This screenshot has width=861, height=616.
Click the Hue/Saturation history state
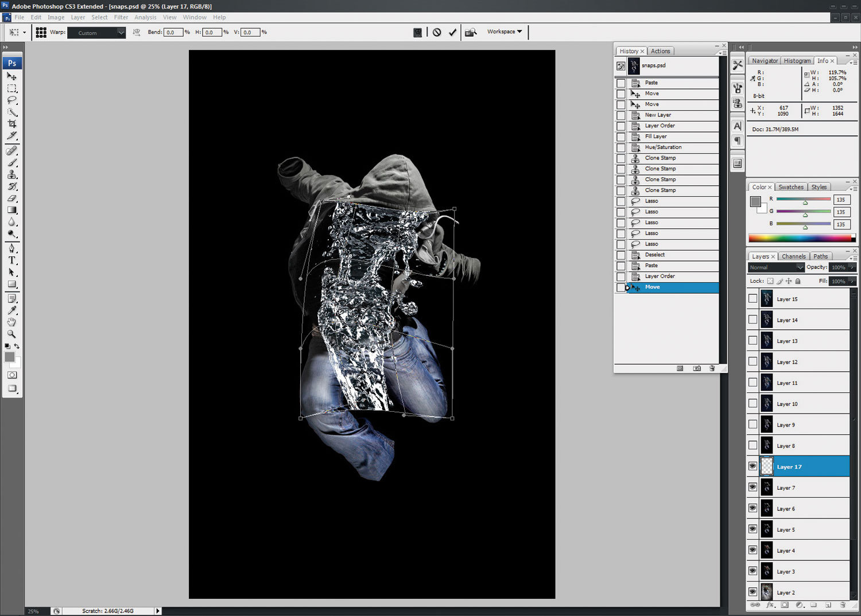(x=663, y=147)
